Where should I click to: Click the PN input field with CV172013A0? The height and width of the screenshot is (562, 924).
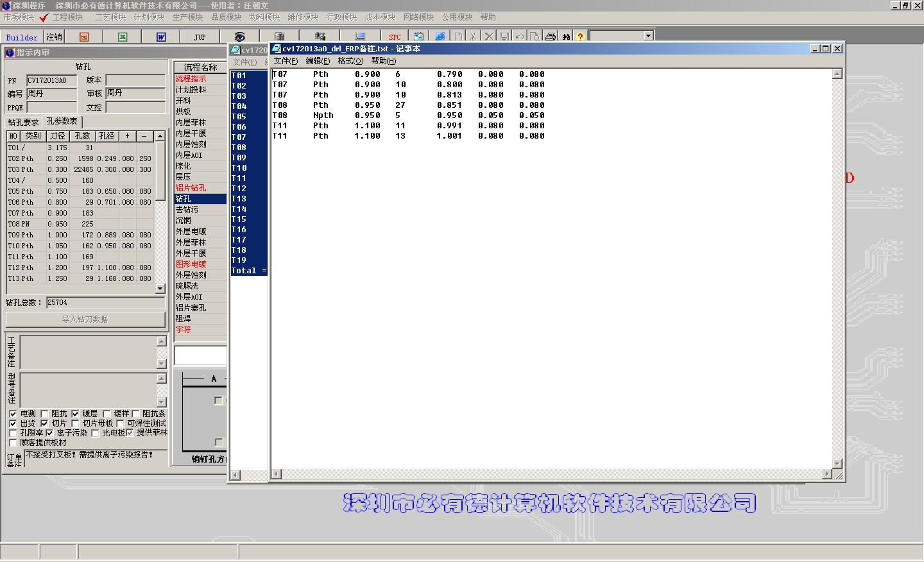[51, 80]
